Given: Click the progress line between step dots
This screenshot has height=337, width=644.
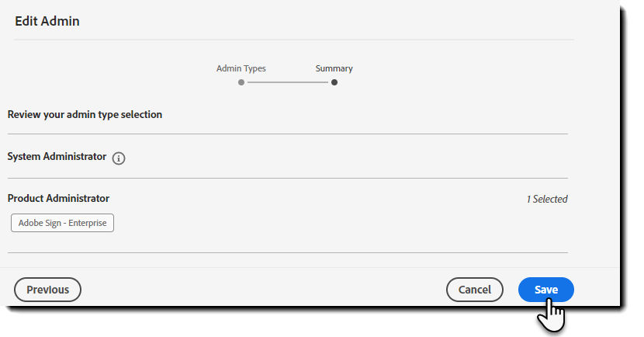Looking at the screenshot, I should point(288,82).
